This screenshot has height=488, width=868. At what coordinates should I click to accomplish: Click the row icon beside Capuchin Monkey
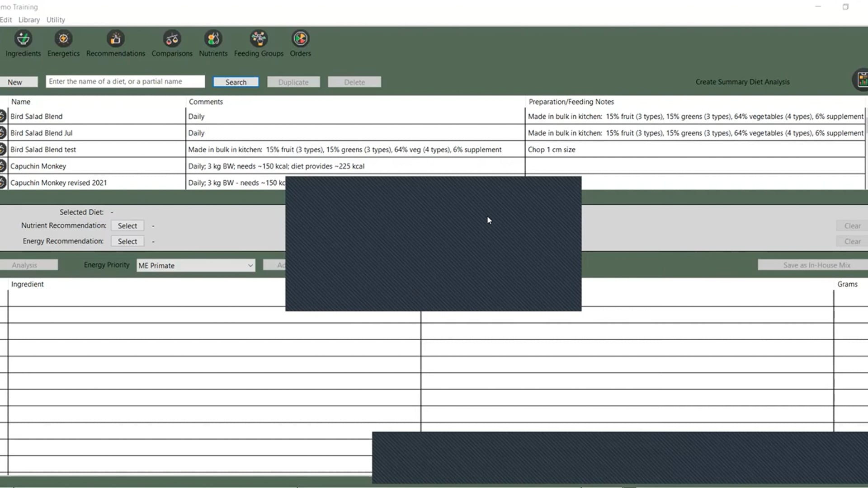pyautogui.click(x=3, y=166)
